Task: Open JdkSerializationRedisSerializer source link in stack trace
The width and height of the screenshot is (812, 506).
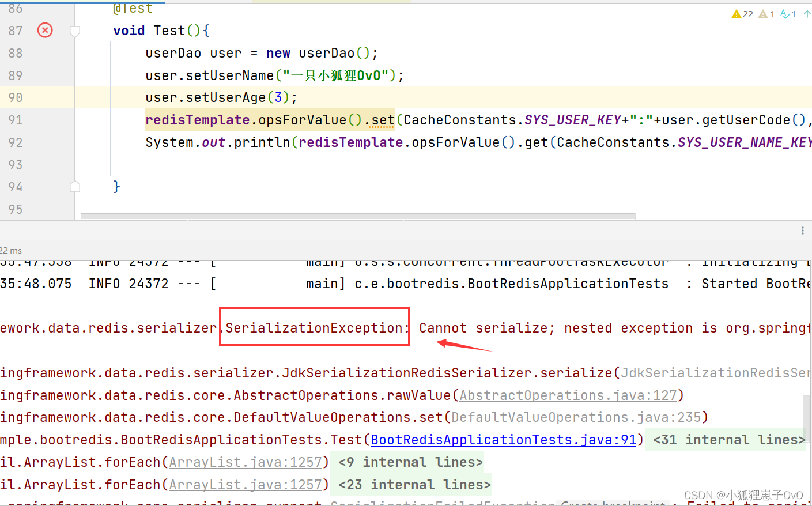Action: [716, 373]
